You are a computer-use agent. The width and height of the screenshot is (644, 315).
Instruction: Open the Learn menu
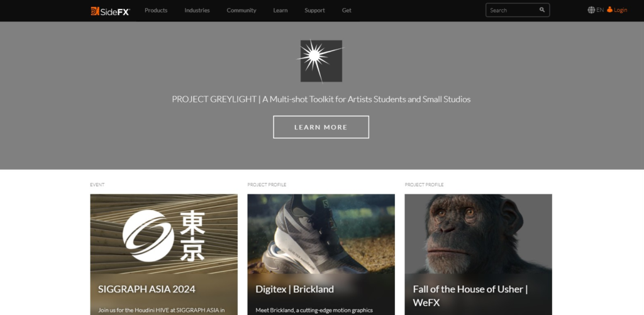[x=280, y=10]
